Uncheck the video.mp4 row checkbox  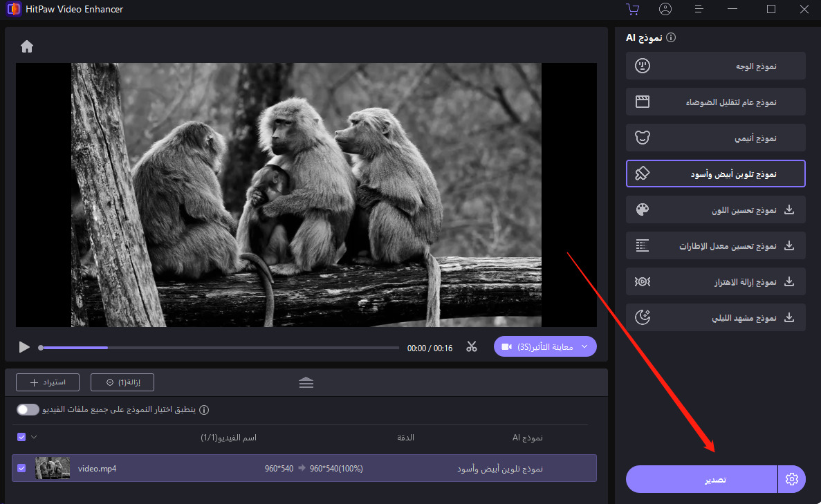pyautogui.click(x=21, y=468)
